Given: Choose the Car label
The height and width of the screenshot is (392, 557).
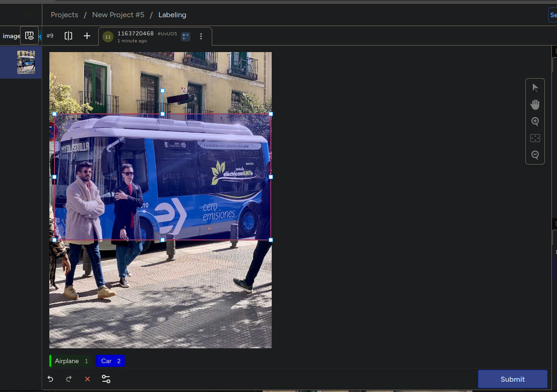Looking at the screenshot, I should pyautogui.click(x=110, y=361).
